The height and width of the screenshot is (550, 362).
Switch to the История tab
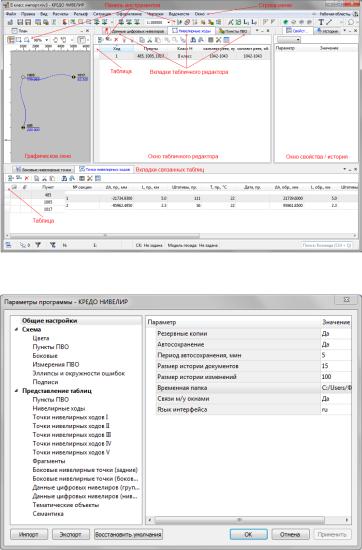tap(328, 31)
